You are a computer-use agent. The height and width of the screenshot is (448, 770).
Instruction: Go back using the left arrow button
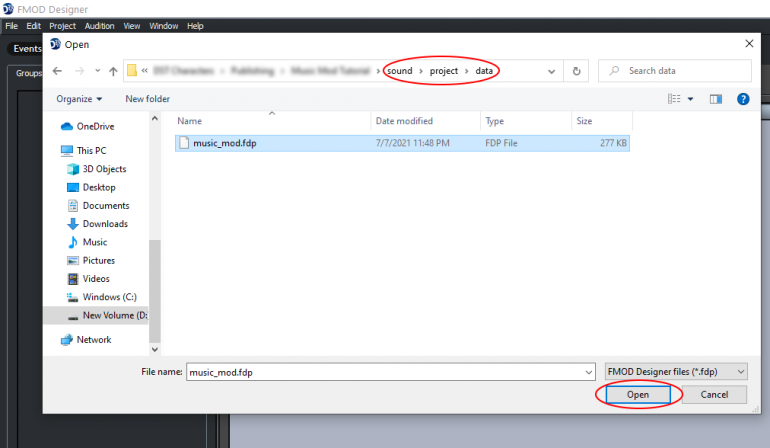57,71
